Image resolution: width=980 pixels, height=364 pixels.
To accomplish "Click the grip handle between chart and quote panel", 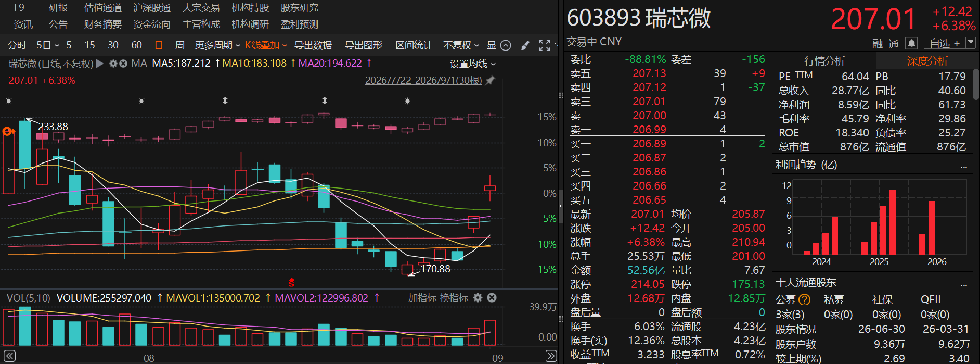I will (561, 95).
